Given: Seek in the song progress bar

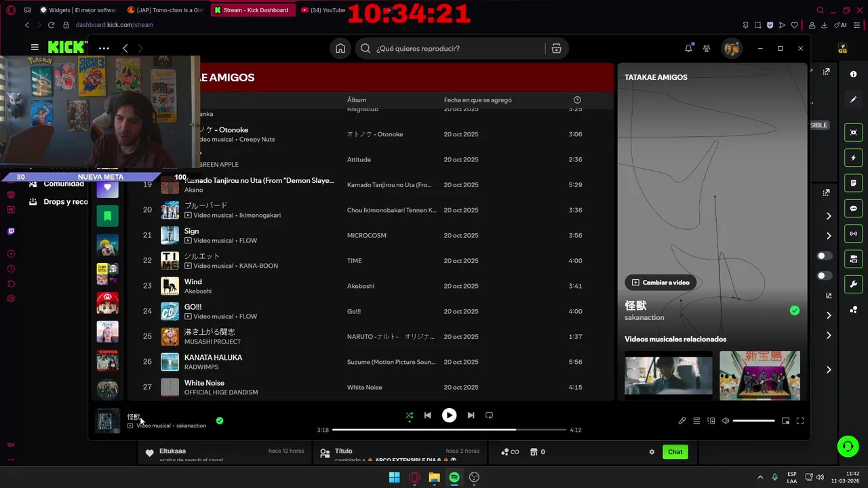Looking at the screenshot, I should [x=449, y=430].
